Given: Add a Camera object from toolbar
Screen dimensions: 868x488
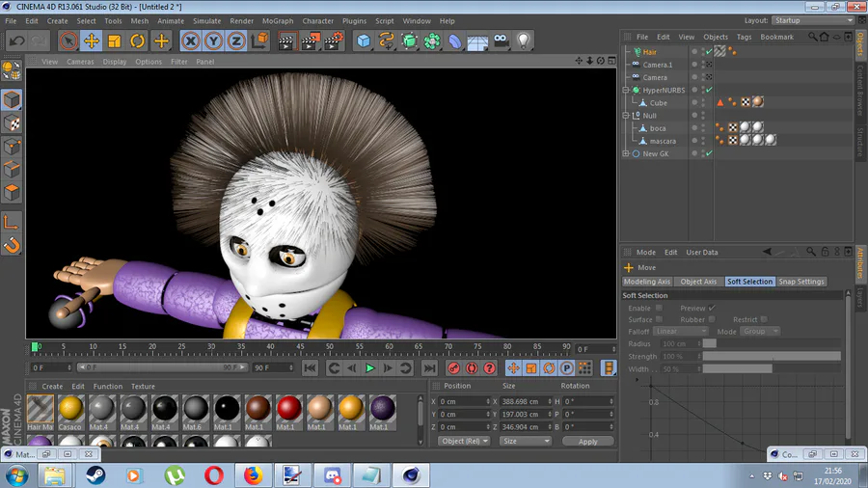Looking at the screenshot, I should tap(501, 41).
